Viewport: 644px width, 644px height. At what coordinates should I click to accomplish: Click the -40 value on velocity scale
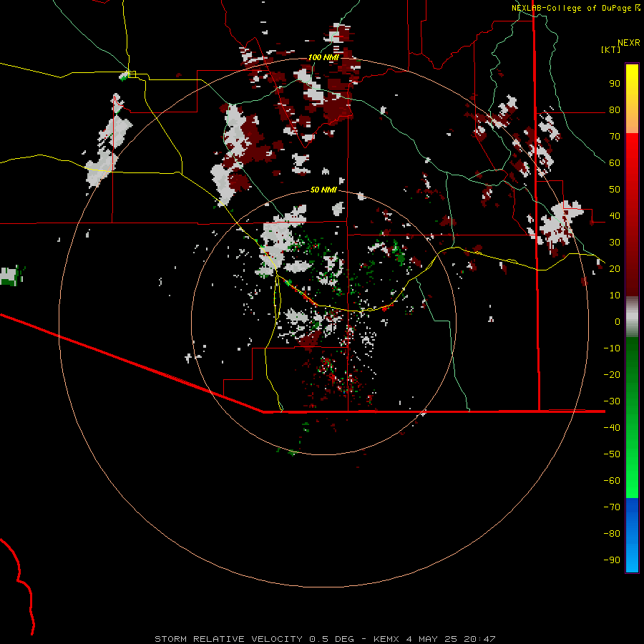click(612, 428)
